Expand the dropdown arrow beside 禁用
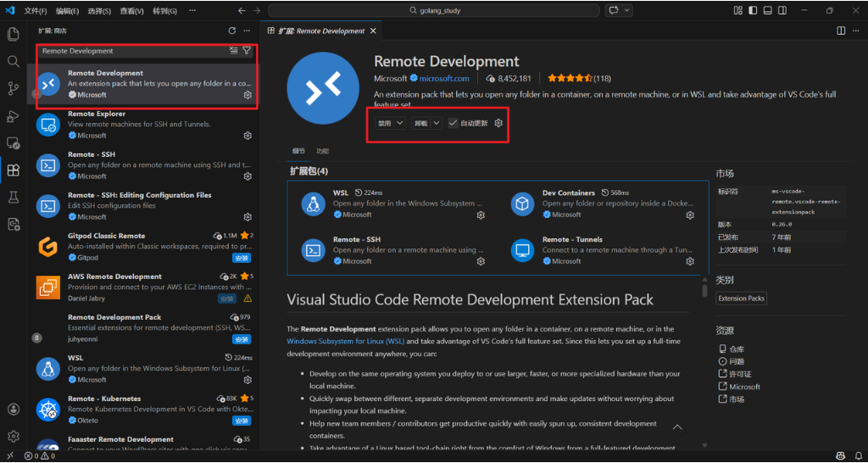 (x=400, y=123)
